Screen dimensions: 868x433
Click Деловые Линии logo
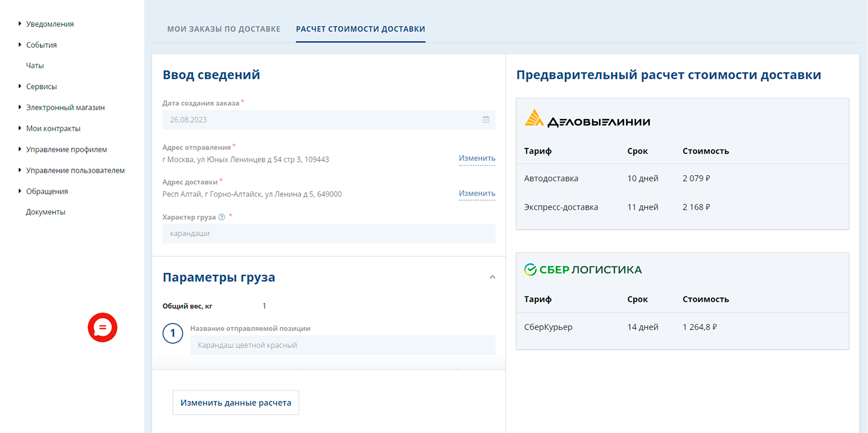[587, 119]
